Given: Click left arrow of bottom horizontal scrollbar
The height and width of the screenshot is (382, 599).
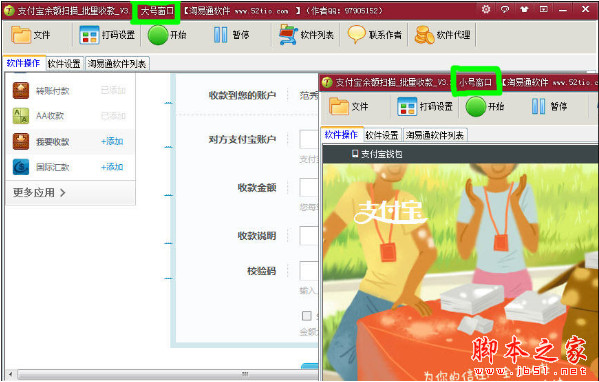Looking at the screenshot, I should coord(10,374).
